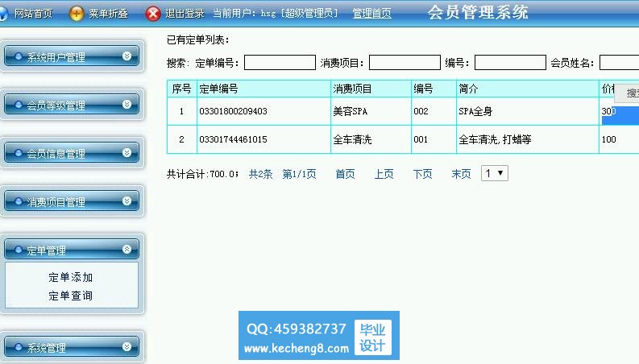Open 会员等级管理 menu section

72,104
